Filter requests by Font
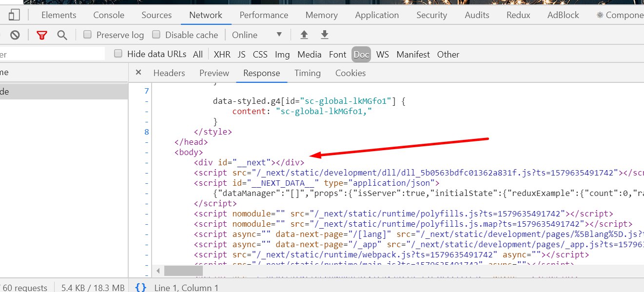This screenshot has height=292, width=644. 337,54
